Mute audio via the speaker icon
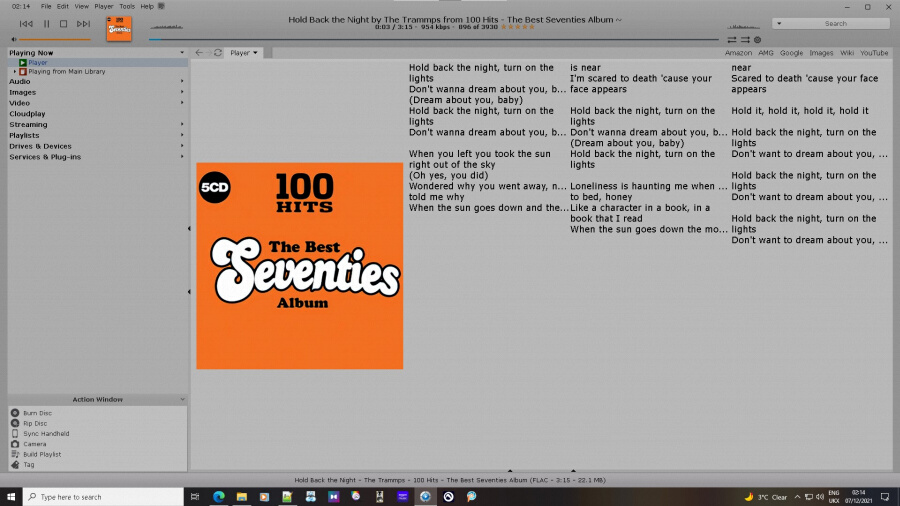Viewport: 900px width, 506px height. 14,40
